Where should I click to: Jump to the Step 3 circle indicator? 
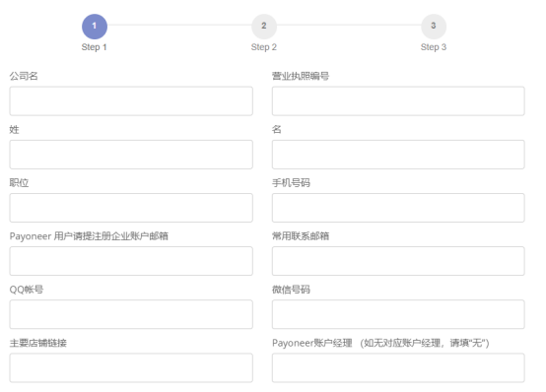(x=434, y=27)
